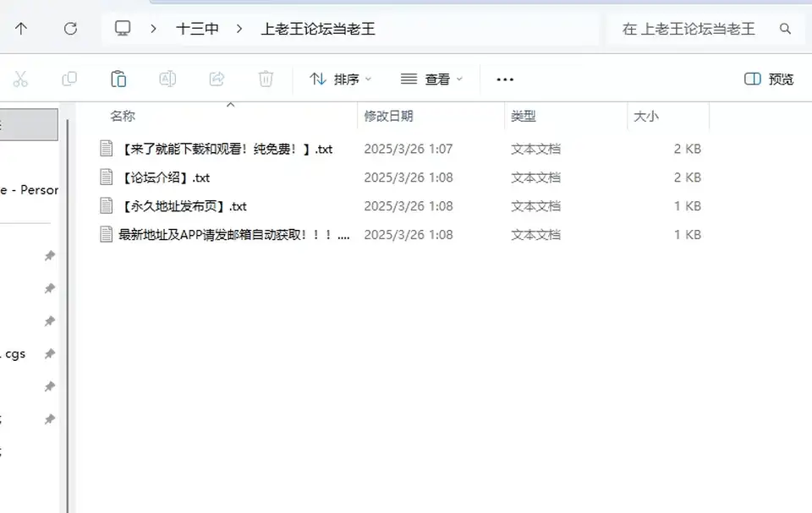Refresh the current folder

[70, 29]
